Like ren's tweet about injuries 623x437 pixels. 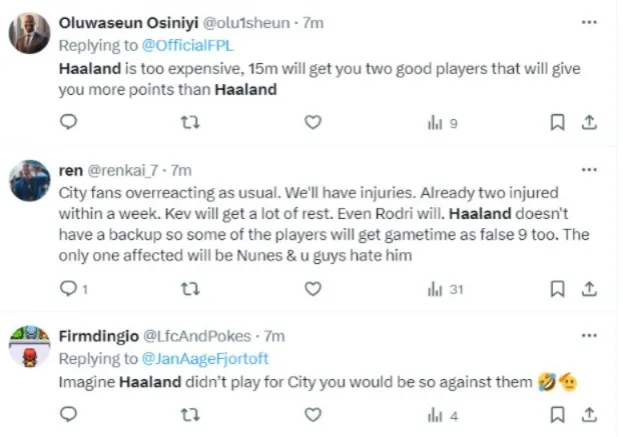(312, 288)
